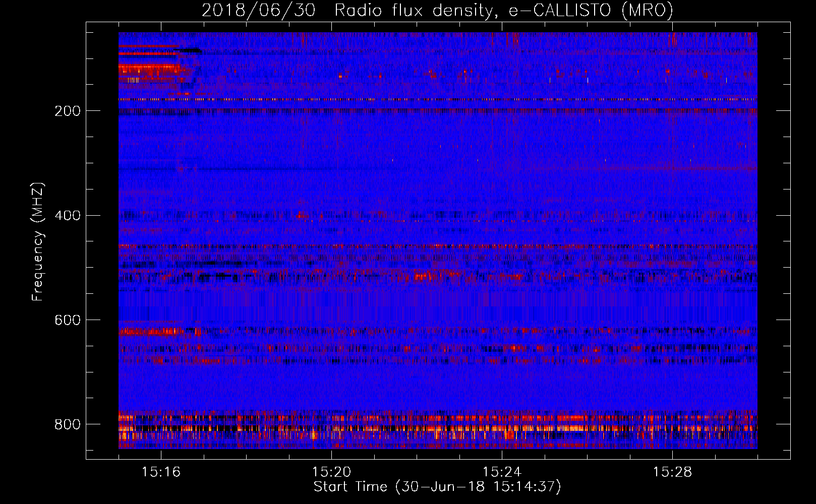
Task: Click the 15:24 time tick label
Action: [x=502, y=472]
